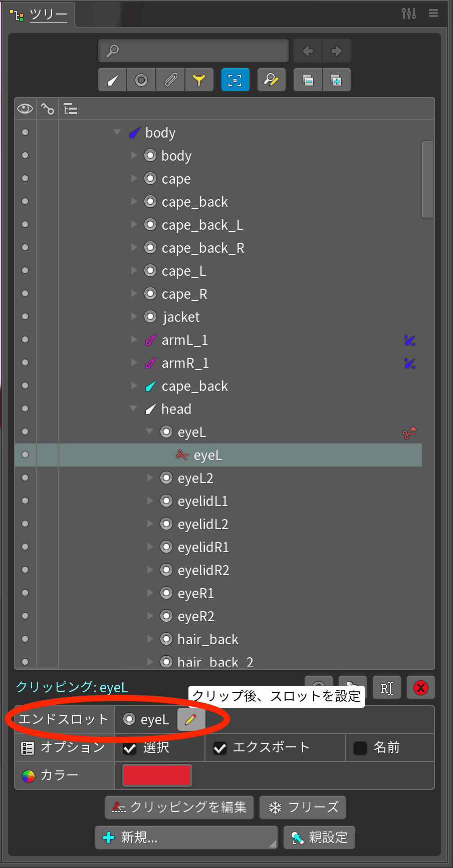Click the blue center-on-selection icon
This screenshot has height=868, width=453.
(x=235, y=80)
